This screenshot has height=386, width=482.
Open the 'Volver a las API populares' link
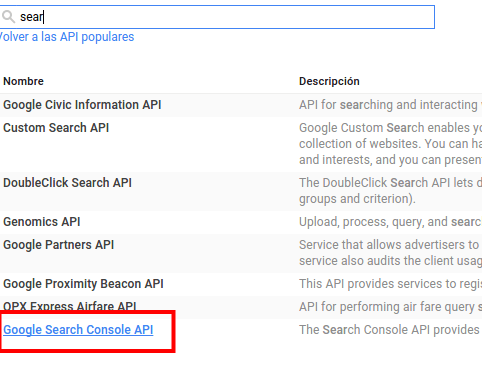tap(67, 37)
